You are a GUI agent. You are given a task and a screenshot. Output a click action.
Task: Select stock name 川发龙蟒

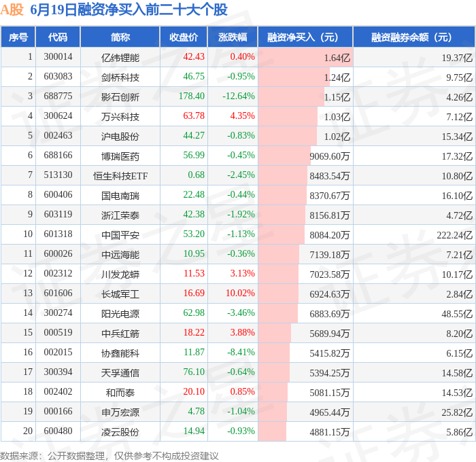pos(120,274)
